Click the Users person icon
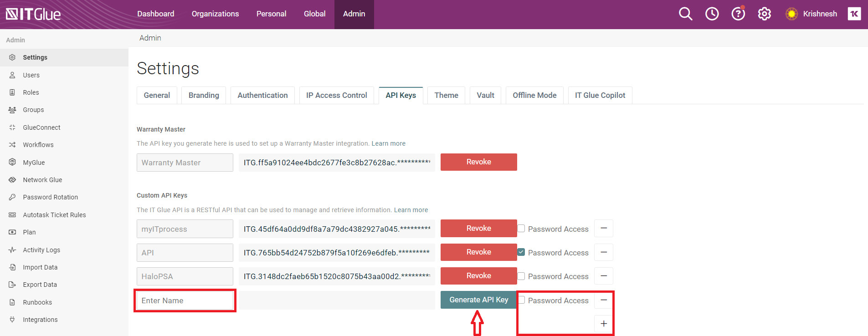Viewport: 868px width, 336px height. click(x=12, y=75)
